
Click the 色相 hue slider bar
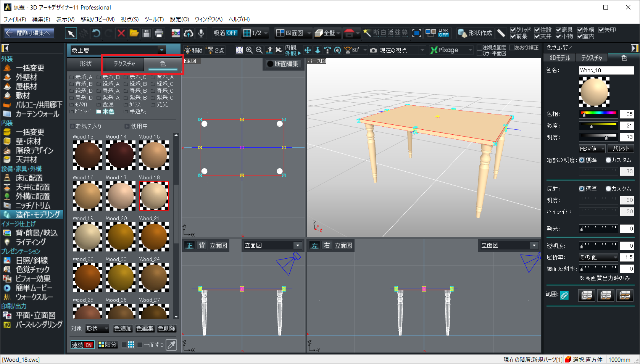click(x=598, y=114)
